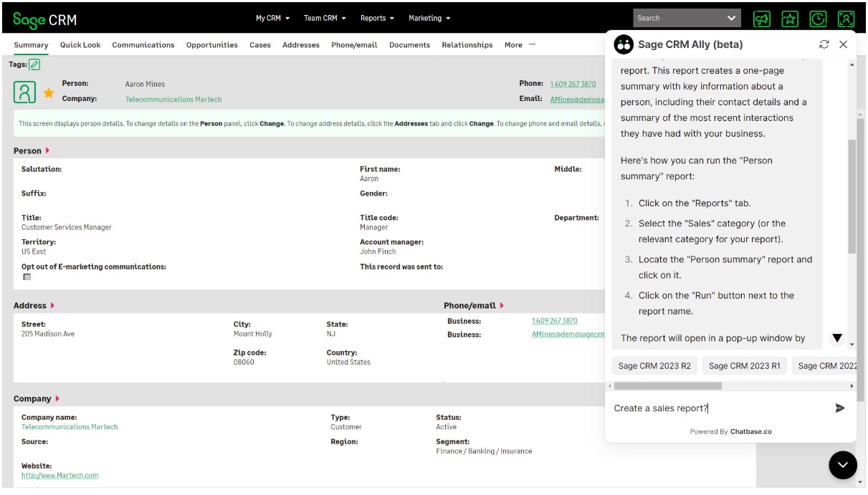Open the user profile icon in top bar
This screenshot has width=868, height=495.
(846, 19)
